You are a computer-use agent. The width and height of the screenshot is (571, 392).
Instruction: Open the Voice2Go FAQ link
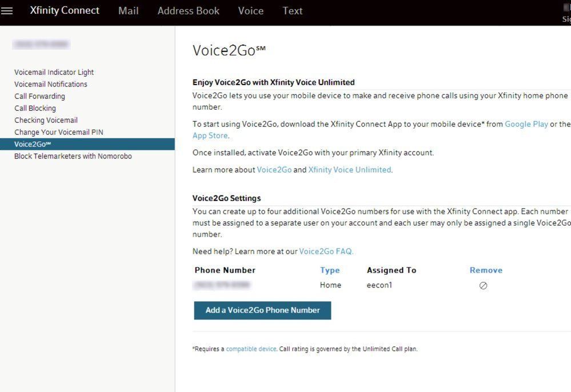[x=326, y=251]
